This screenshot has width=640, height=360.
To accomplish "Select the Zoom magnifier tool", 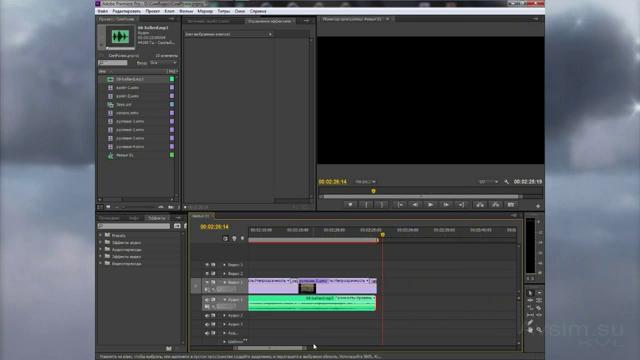I will point(539,330).
